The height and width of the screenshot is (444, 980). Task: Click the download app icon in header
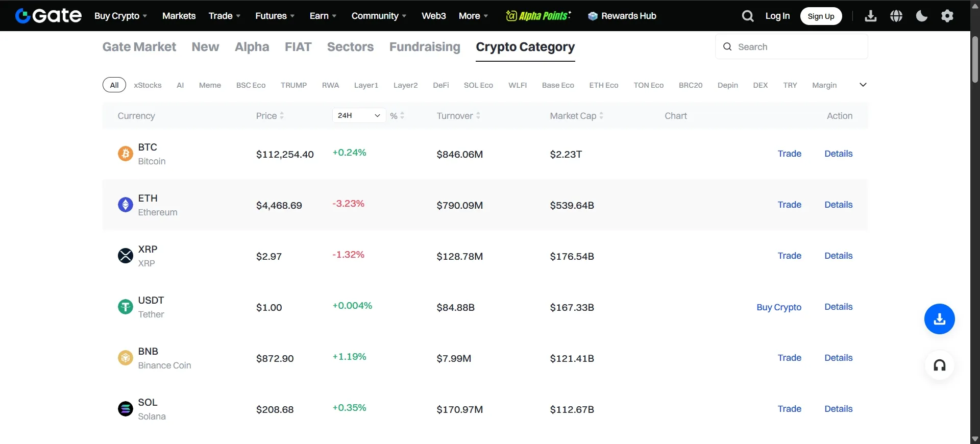click(871, 16)
